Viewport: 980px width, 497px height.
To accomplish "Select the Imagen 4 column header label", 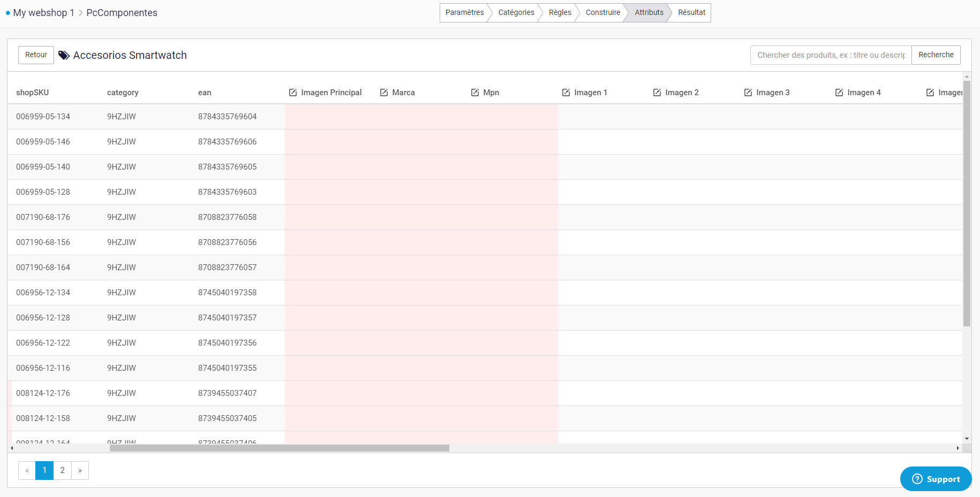I will 864,93.
